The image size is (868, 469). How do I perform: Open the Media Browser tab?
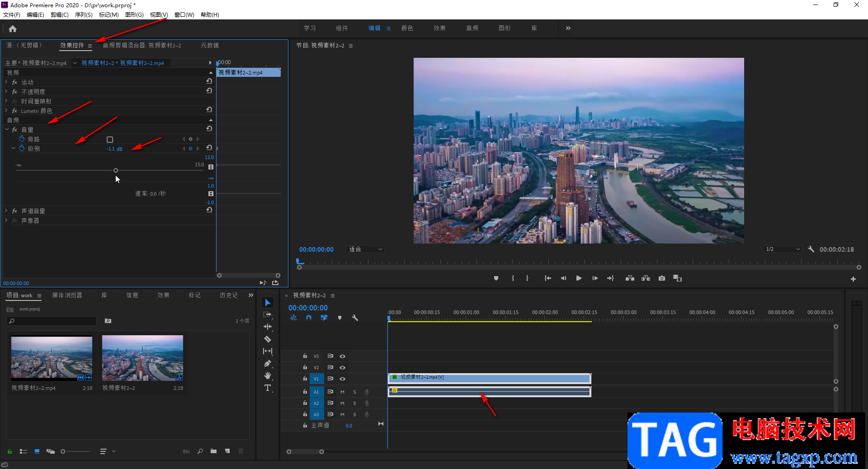point(67,295)
